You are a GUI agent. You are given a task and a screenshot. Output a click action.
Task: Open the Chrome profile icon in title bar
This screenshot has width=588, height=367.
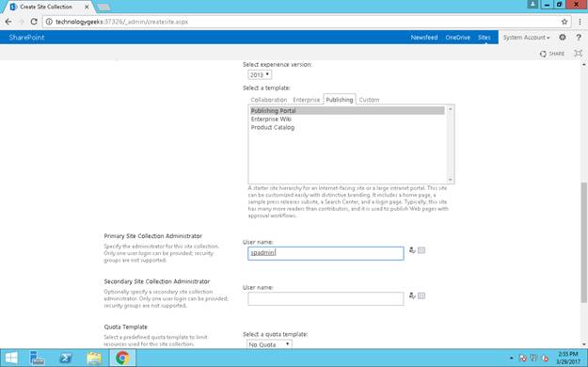[532, 5]
